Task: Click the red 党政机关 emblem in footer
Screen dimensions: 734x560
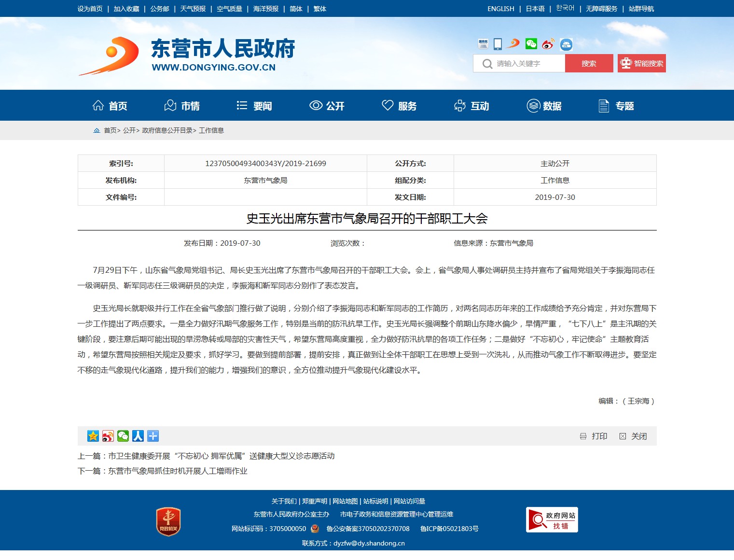Action: point(168,522)
